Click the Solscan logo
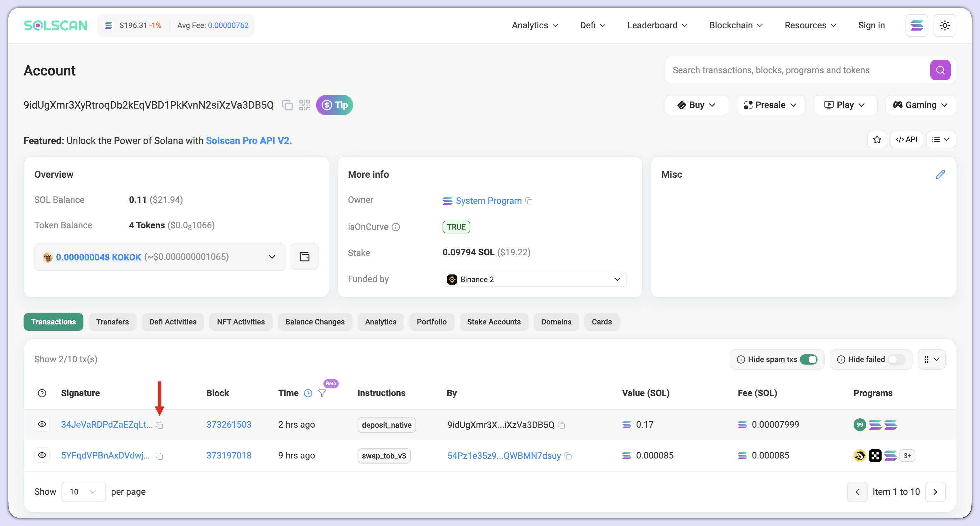This screenshot has height=526, width=980. (55, 25)
